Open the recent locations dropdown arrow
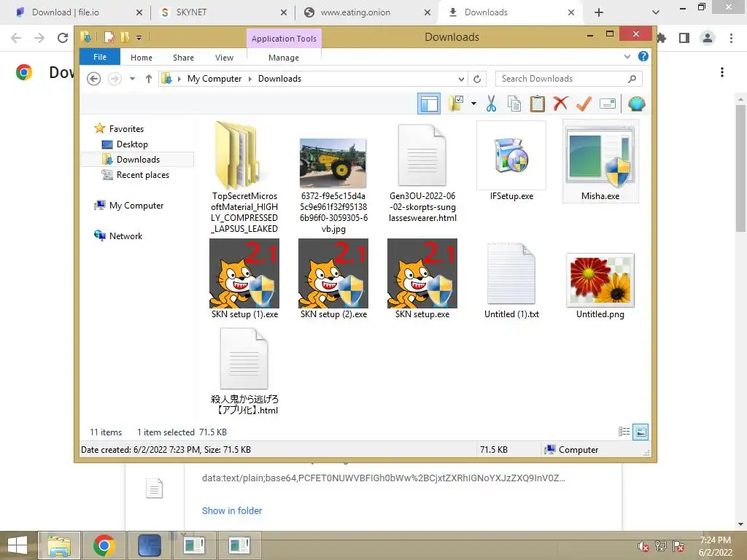 coord(133,79)
